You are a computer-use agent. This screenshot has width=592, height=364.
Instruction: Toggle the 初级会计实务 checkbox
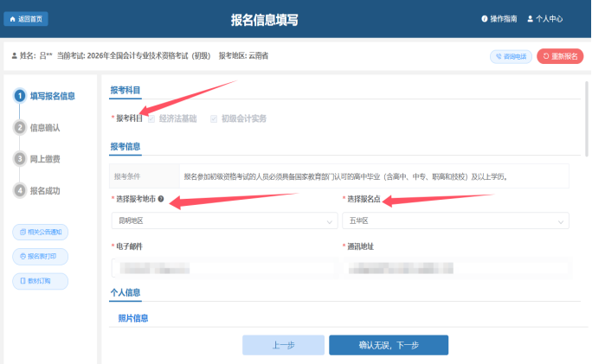coord(214,118)
